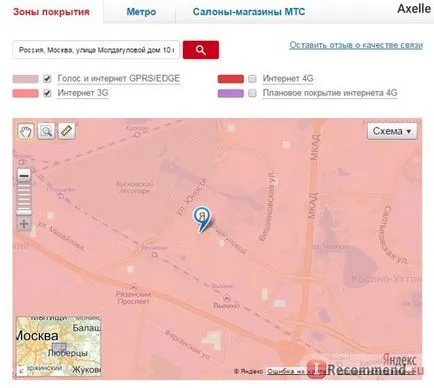The height and width of the screenshot is (388, 434).
Task: Open the Схема map type dropdown
Action: coord(392,131)
